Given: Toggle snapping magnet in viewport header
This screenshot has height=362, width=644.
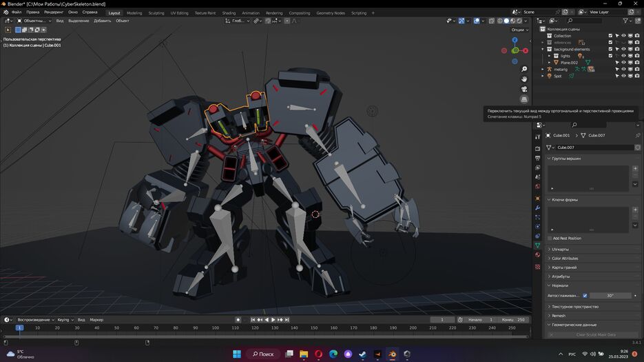Looking at the screenshot, I should (x=268, y=21).
